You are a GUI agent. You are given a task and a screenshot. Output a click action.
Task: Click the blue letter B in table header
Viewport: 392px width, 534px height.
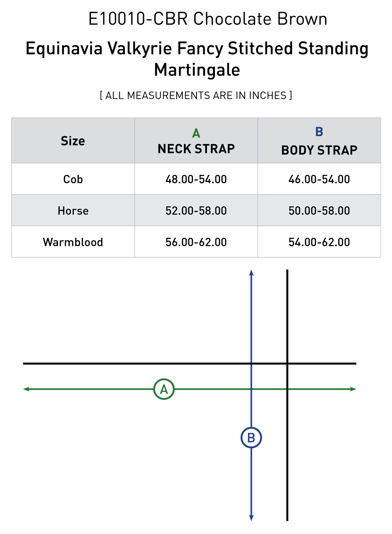(319, 132)
